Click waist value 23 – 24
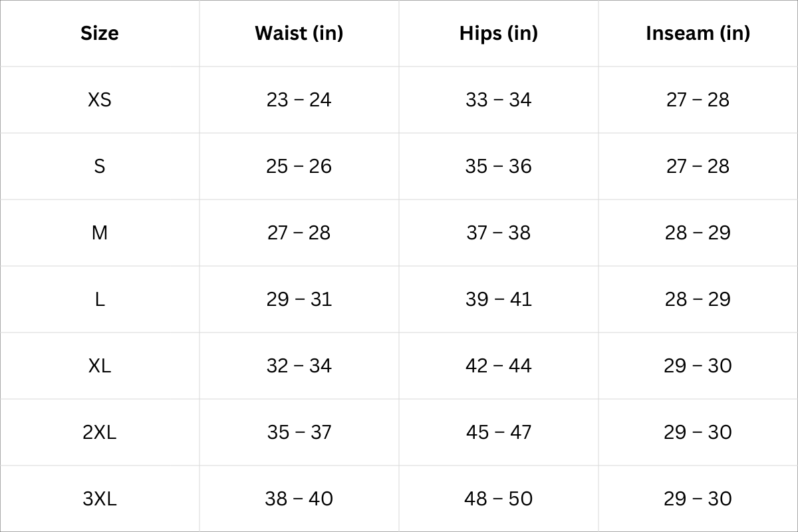The image size is (798, 532). [x=299, y=100]
